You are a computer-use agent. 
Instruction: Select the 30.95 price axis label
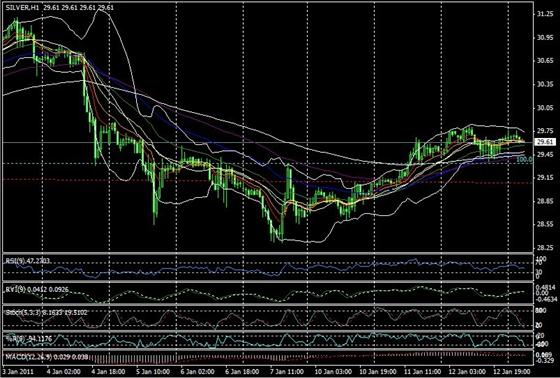tap(545, 38)
